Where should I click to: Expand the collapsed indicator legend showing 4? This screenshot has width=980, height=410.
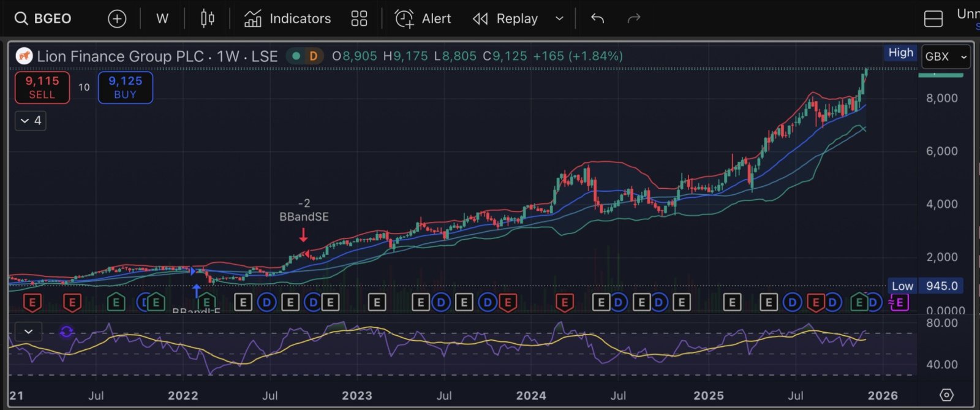tap(31, 121)
